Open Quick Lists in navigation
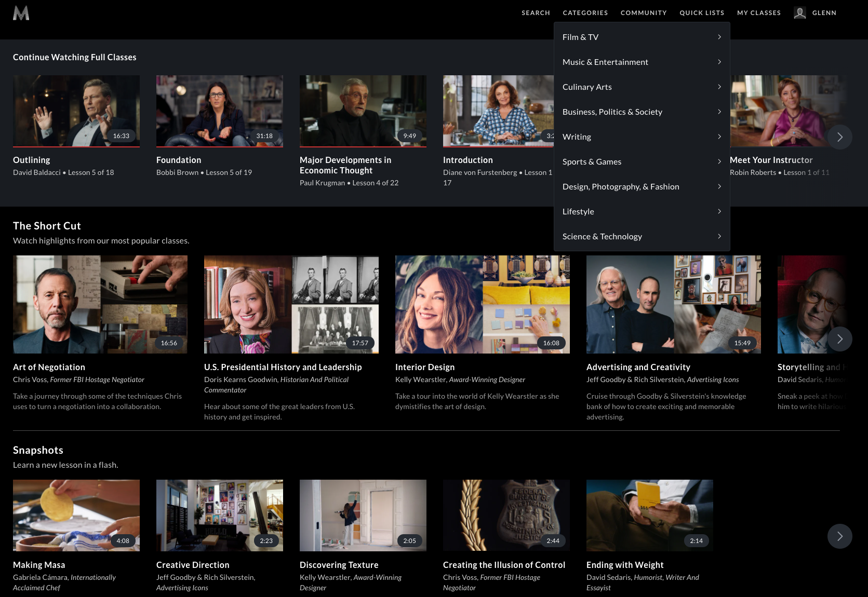 point(702,13)
